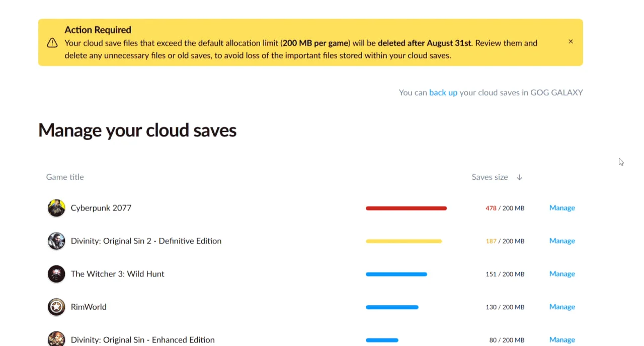This screenshot has width=644, height=346.
Task: Click the RimWorld game title text
Action: pyautogui.click(x=89, y=307)
